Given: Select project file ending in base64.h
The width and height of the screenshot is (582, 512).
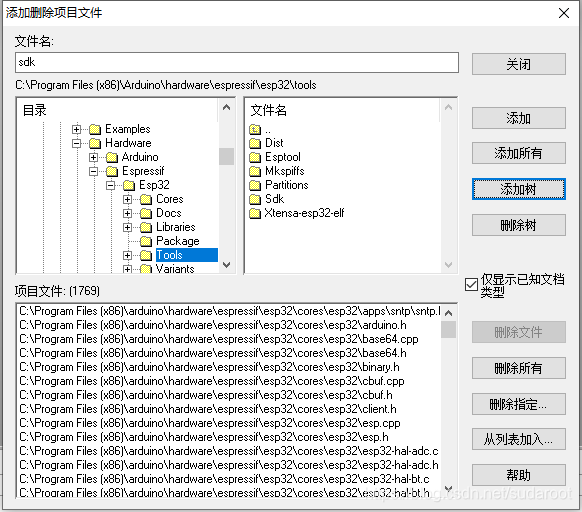Looking at the screenshot, I should (213, 353).
